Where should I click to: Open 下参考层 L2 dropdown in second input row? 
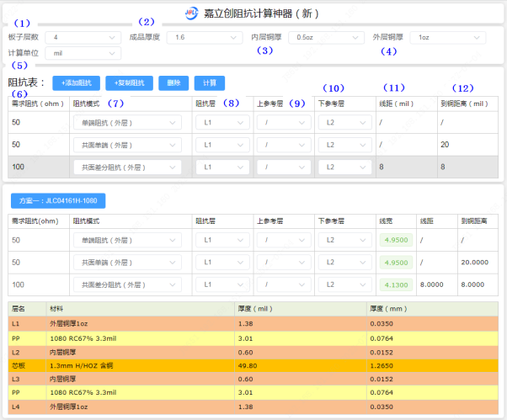pyautogui.click(x=345, y=145)
